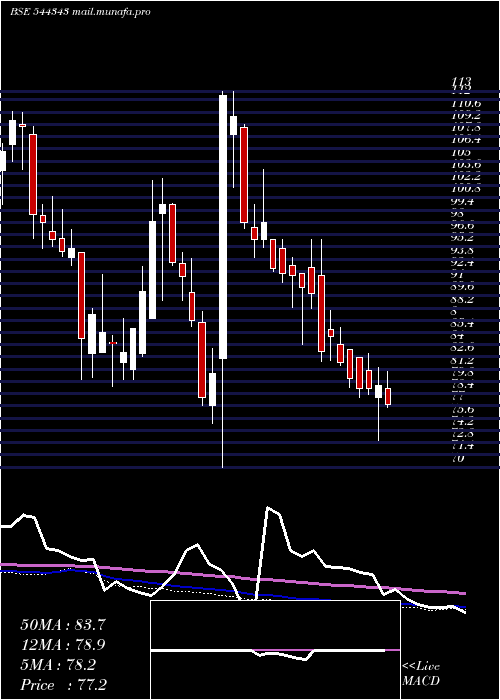
Task: Click the 71.4 price axis label
Action: tap(464, 446)
